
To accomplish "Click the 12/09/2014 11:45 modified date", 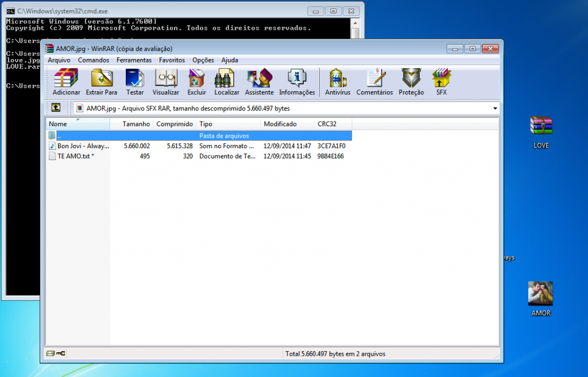I will (x=287, y=156).
